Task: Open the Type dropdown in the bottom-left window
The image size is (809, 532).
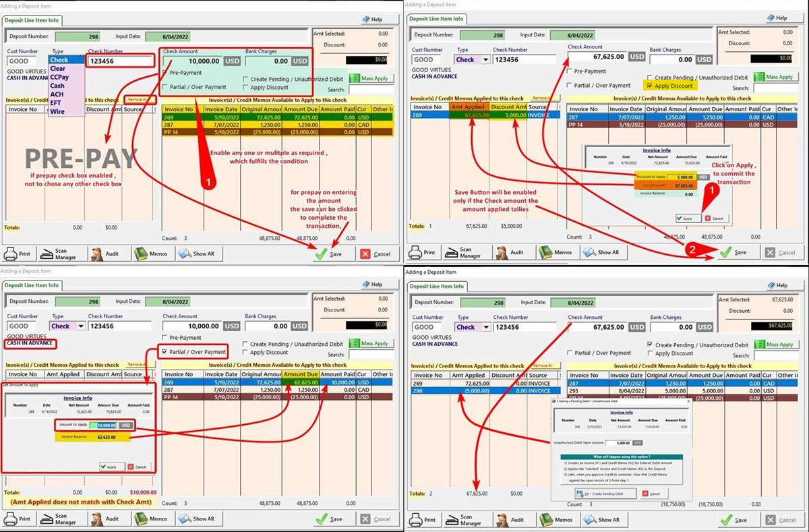Action: click(81, 326)
